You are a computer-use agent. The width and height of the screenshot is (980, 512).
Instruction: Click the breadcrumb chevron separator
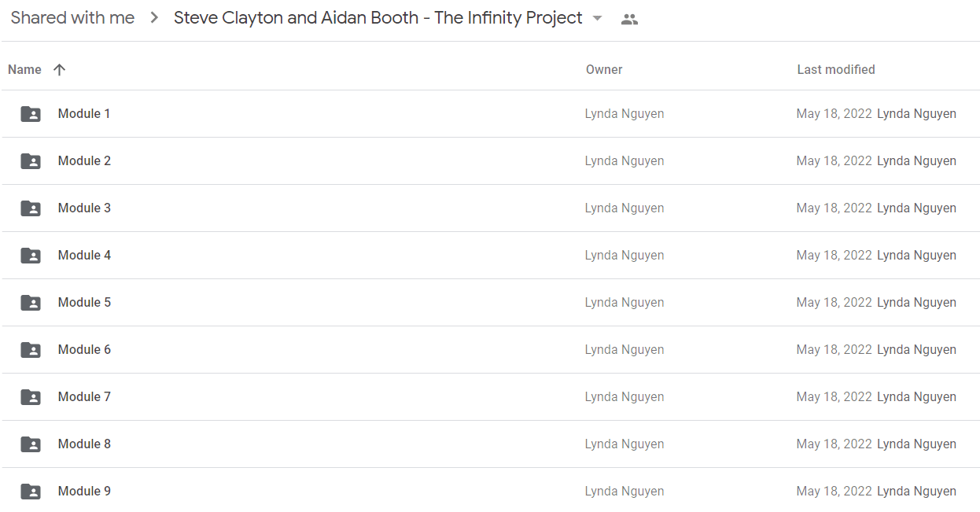tap(154, 18)
